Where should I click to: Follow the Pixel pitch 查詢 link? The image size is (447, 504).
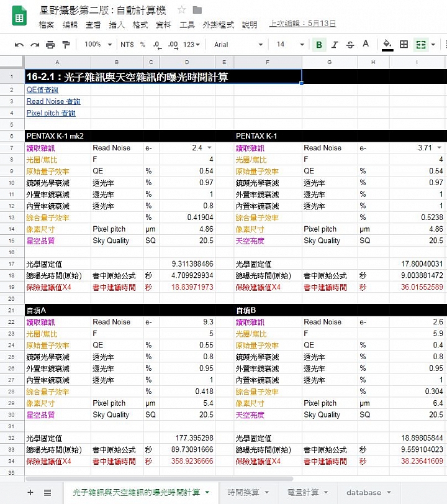[51, 113]
